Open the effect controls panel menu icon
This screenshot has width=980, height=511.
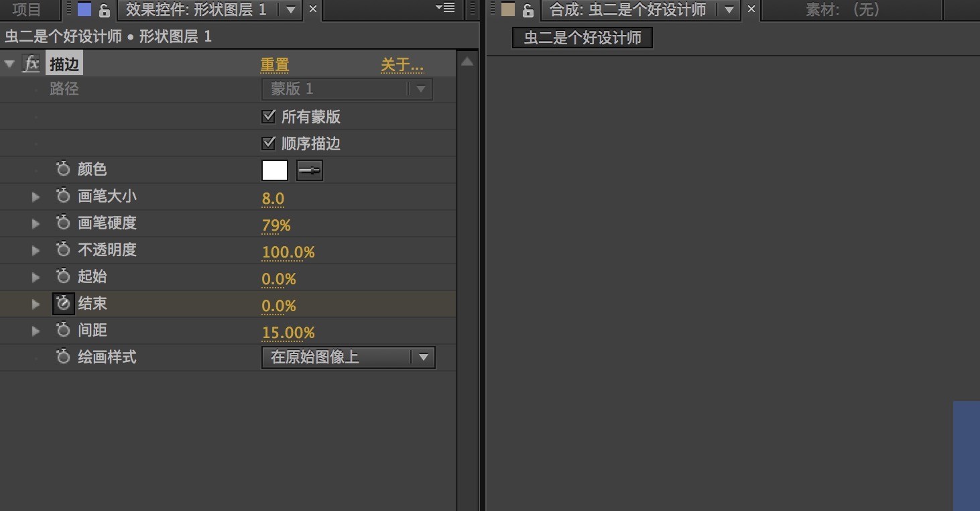[x=444, y=8]
